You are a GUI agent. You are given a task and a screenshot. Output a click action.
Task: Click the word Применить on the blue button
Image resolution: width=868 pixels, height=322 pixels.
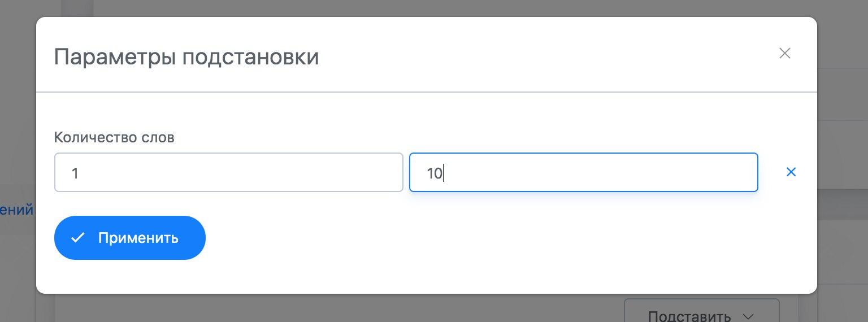[138, 238]
